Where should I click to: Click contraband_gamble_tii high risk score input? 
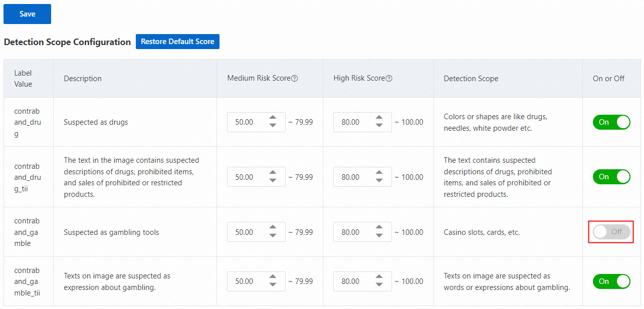tap(353, 281)
